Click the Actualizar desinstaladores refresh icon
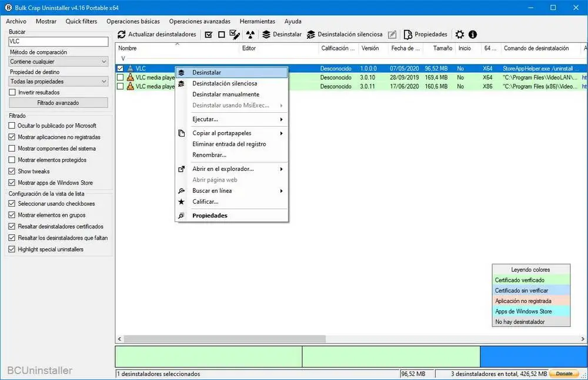588x380 pixels. 122,35
